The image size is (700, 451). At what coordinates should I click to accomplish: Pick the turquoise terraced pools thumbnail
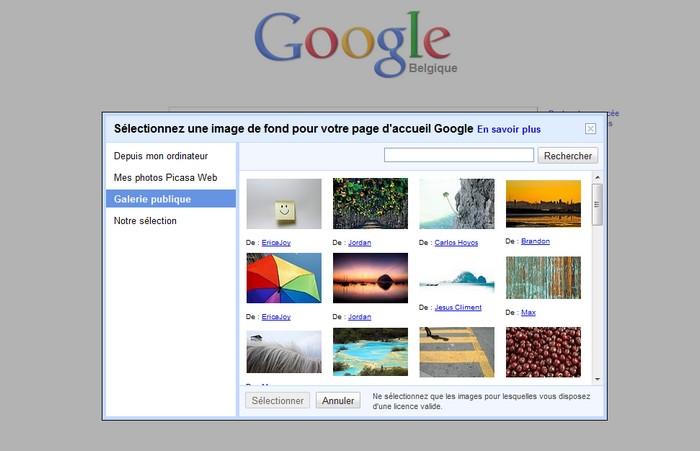[370, 352]
